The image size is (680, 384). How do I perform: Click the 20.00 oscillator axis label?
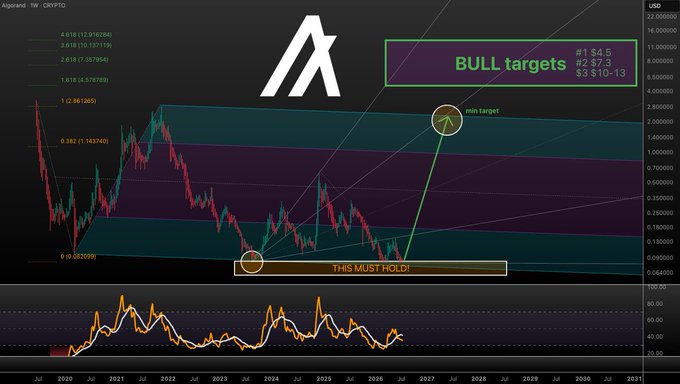[655, 353]
